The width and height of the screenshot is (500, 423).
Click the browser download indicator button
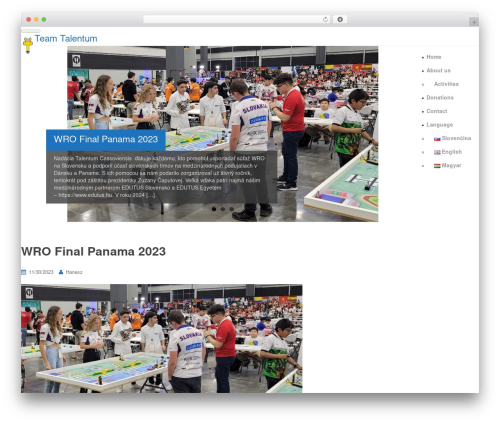(x=340, y=19)
